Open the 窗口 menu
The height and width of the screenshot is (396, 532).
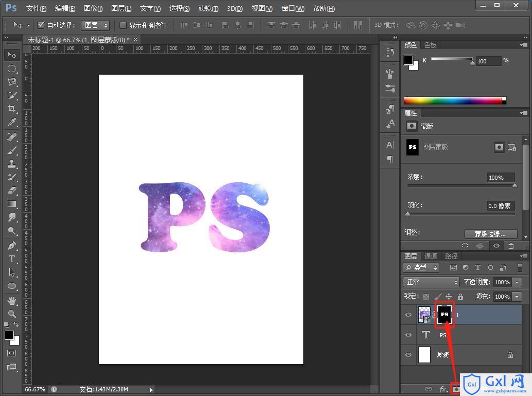(293, 8)
